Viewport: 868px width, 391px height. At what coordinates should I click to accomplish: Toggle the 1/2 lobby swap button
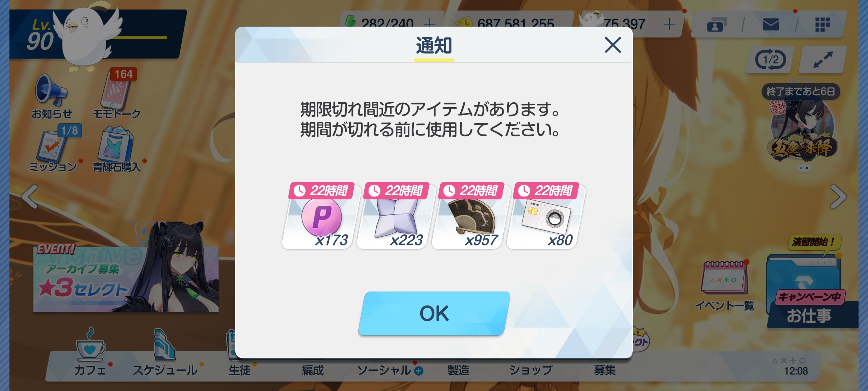770,60
